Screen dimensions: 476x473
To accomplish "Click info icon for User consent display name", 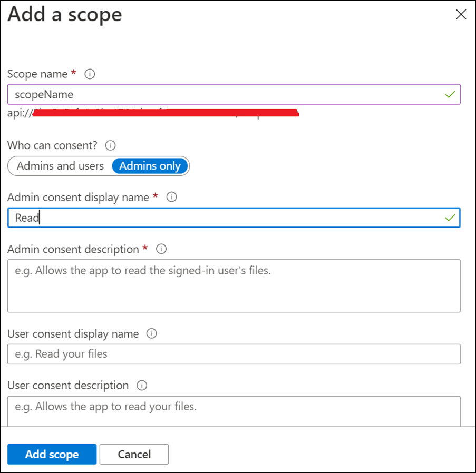I will pos(152,333).
